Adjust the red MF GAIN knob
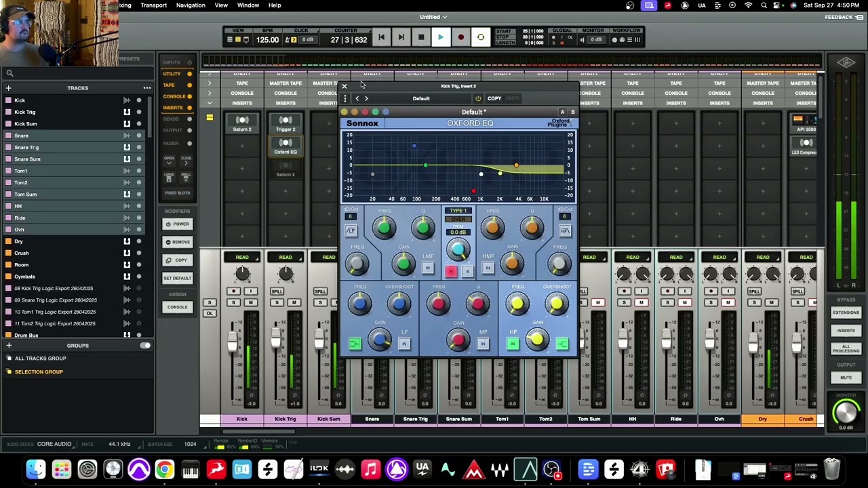This screenshot has height=488, width=868. [458, 339]
